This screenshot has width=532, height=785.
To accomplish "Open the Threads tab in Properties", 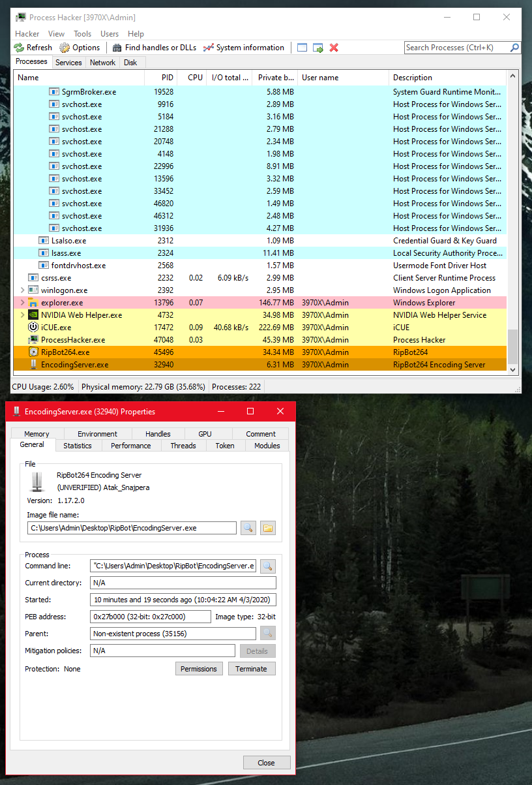I will coord(183,446).
